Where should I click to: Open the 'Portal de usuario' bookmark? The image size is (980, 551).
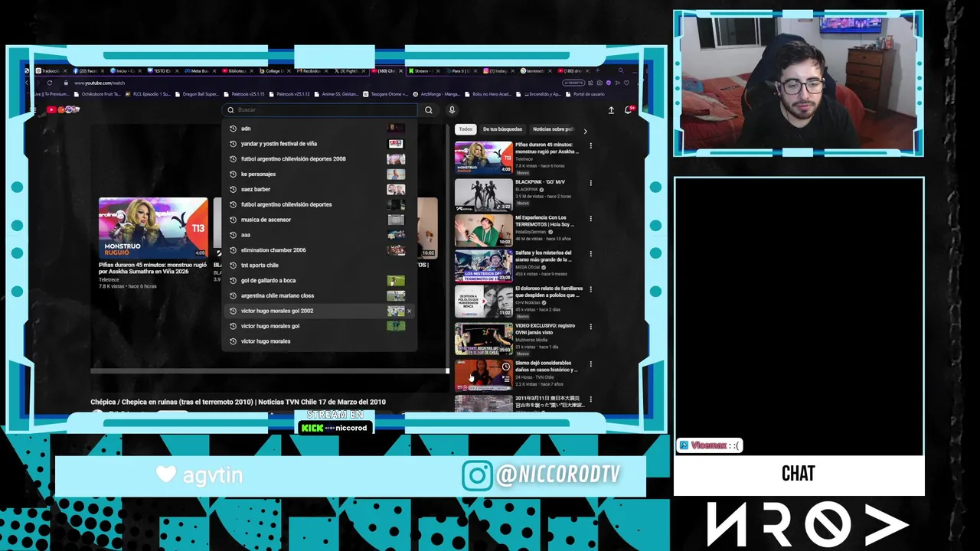[586, 94]
